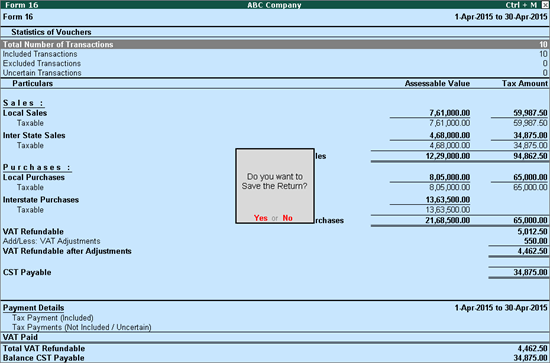Image resolution: width=550 pixels, height=363 pixels.
Task: Select VAT Refundable after Adjustments row
Action: 275,251
